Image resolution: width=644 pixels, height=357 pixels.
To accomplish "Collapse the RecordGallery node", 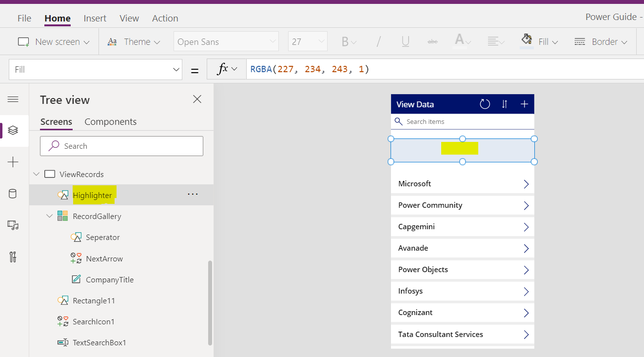I will 49,216.
